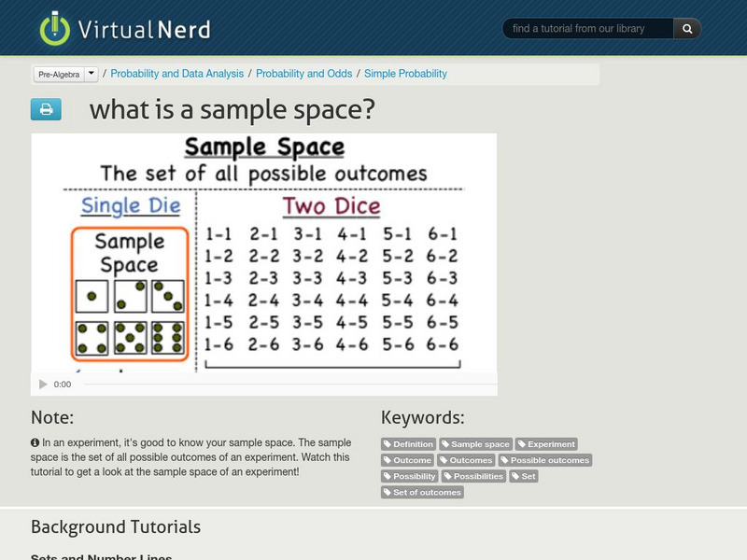Open the Probability and Data Analysis breadcrumb
Image resolution: width=747 pixels, height=560 pixels.
177,73
